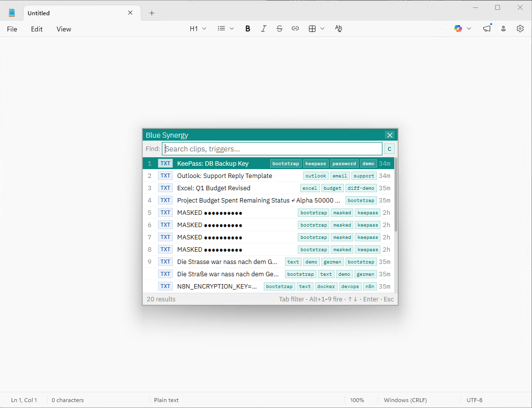
Task: Click the email tag
Action: 340,176
